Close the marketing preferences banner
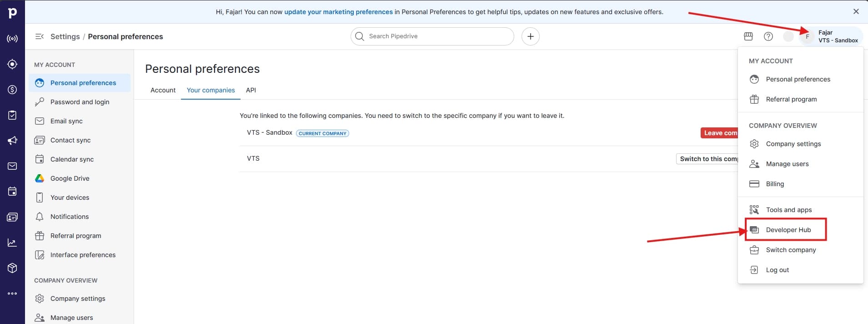The width and height of the screenshot is (868, 324). [x=856, y=12]
